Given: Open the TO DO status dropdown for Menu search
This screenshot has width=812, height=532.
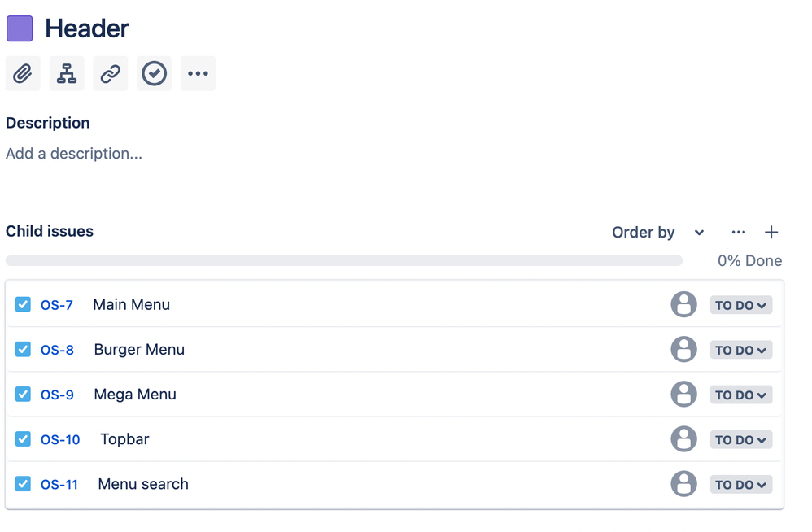Looking at the screenshot, I should 741,484.
